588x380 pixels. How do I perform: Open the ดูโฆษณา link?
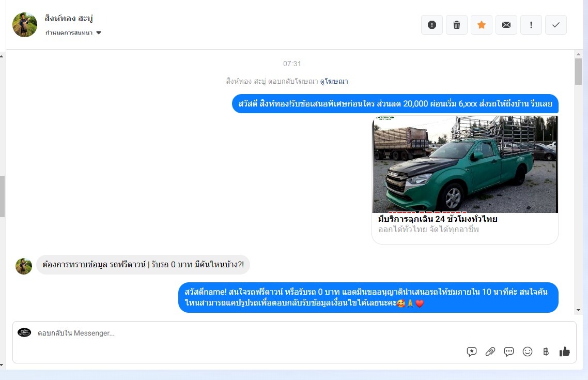pyautogui.click(x=334, y=81)
